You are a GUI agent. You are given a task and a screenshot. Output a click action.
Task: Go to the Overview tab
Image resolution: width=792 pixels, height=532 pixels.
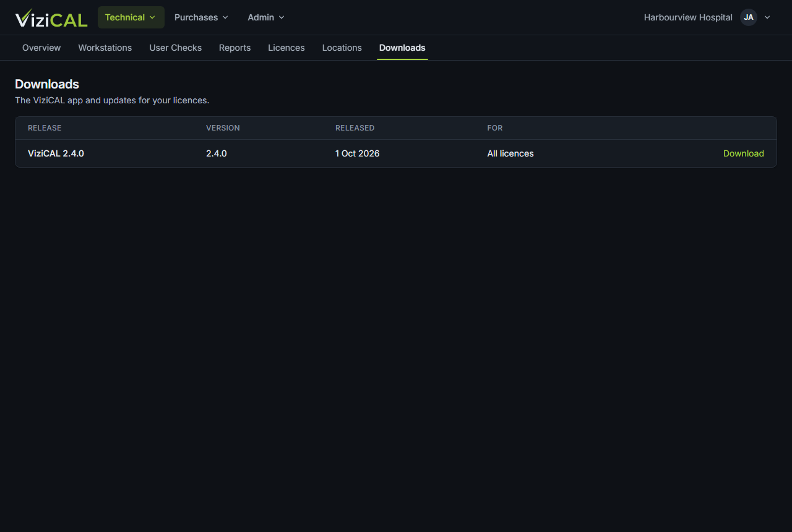click(x=41, y=48)
